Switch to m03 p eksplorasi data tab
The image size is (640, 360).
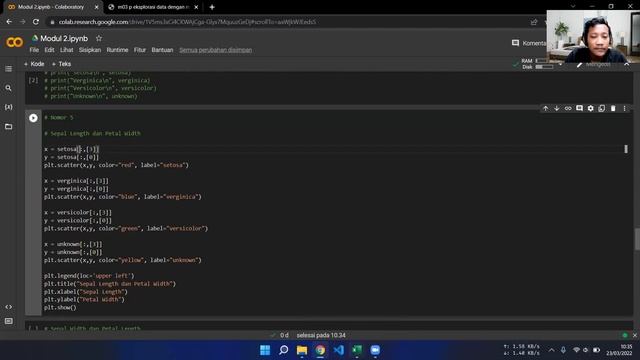coord(153,7)
